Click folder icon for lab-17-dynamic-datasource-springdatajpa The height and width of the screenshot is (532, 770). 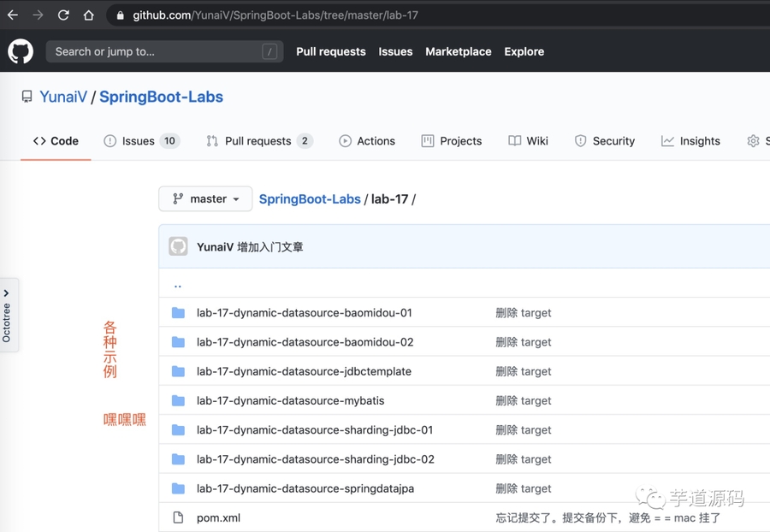click(178, 488)
